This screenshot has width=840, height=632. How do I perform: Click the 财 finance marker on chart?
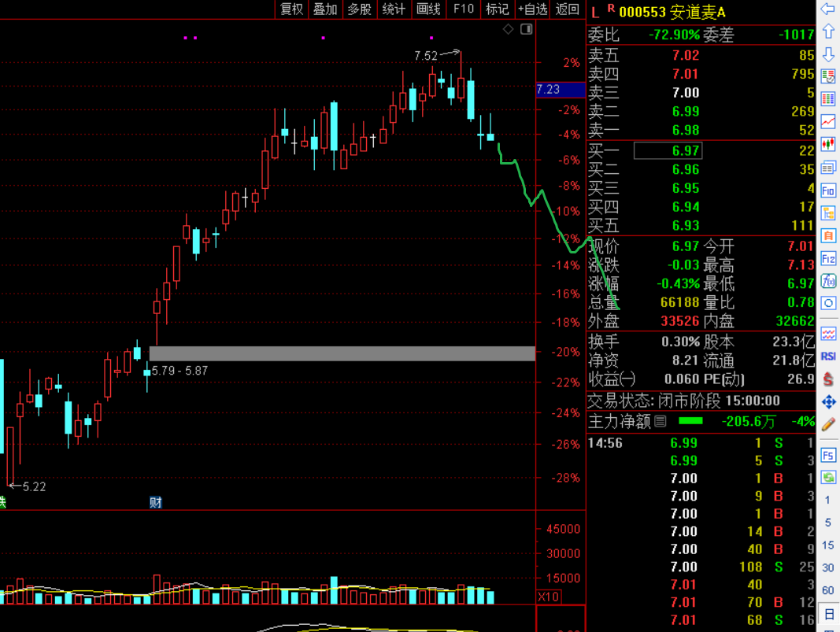pos(155,502)
